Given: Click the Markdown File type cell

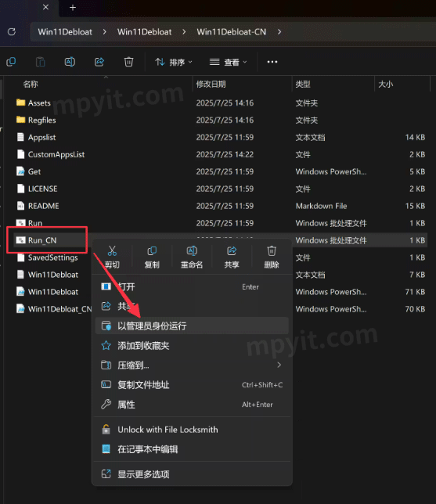Looking at the screenshot, I should click(x=321, y=206).
